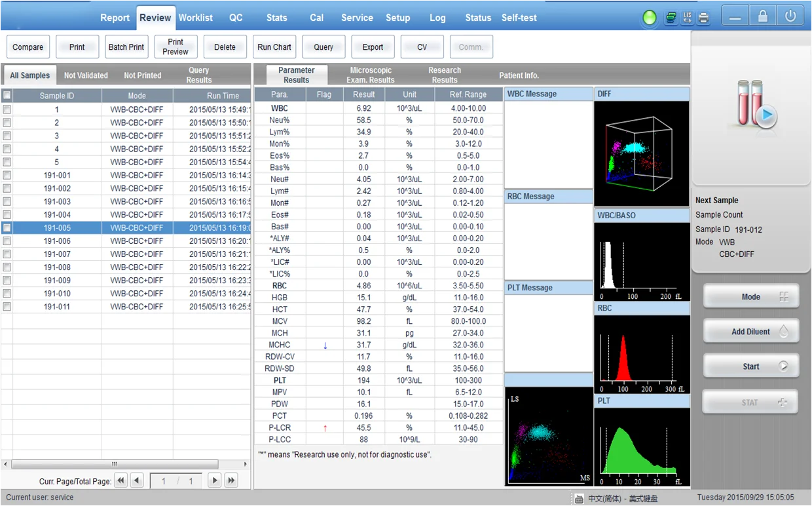The image size is (812, 506).
Task: Tick the checkbox for sample 191-005
Action: pos(7,228)
